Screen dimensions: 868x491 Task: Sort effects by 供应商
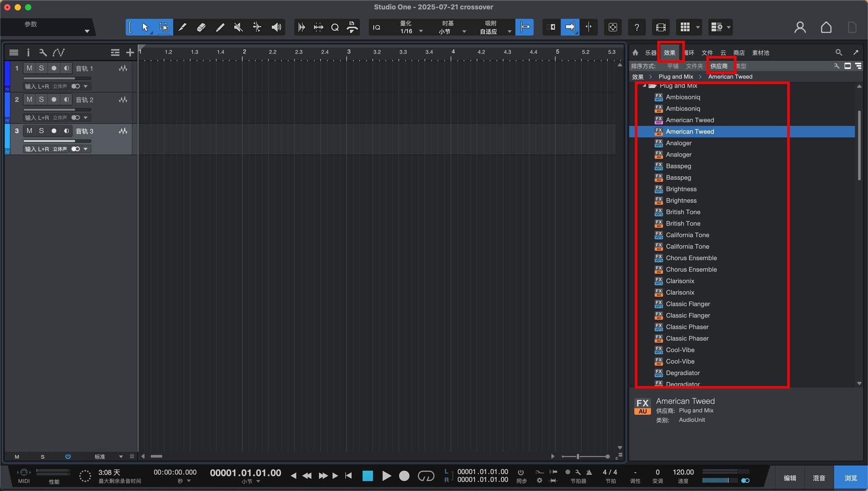coord(719,66)
